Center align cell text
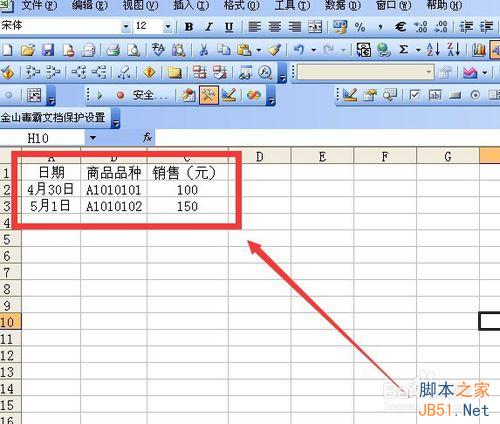The width and height of the screenshot is (500, 424). pyautogui.click(x=275, y=27)
